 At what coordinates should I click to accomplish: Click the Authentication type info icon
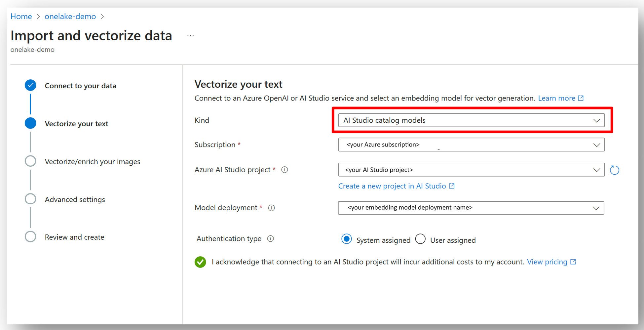pyautogui.click(x=270, y=239)
